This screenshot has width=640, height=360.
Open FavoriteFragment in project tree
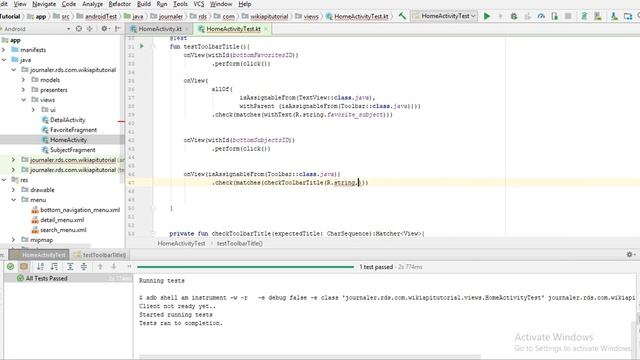point(73,130)
